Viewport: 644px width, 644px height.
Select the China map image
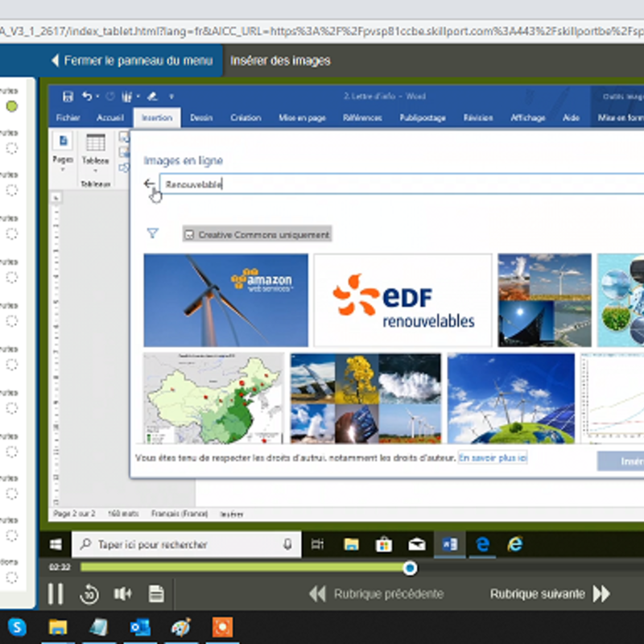coord(213,398)
